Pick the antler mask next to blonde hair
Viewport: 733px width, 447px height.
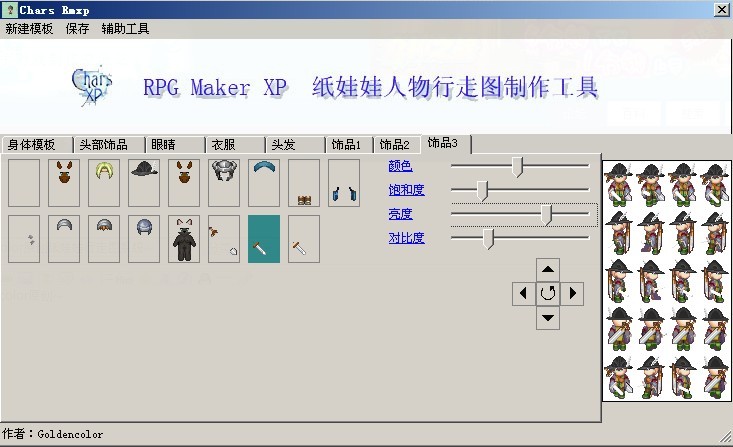click(x=64, y=183)
